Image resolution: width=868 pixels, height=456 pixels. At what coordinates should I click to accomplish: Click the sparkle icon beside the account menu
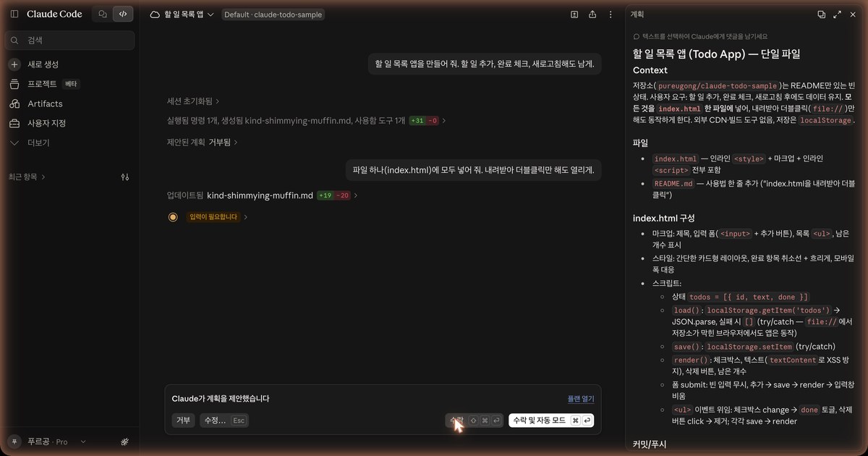124,442
